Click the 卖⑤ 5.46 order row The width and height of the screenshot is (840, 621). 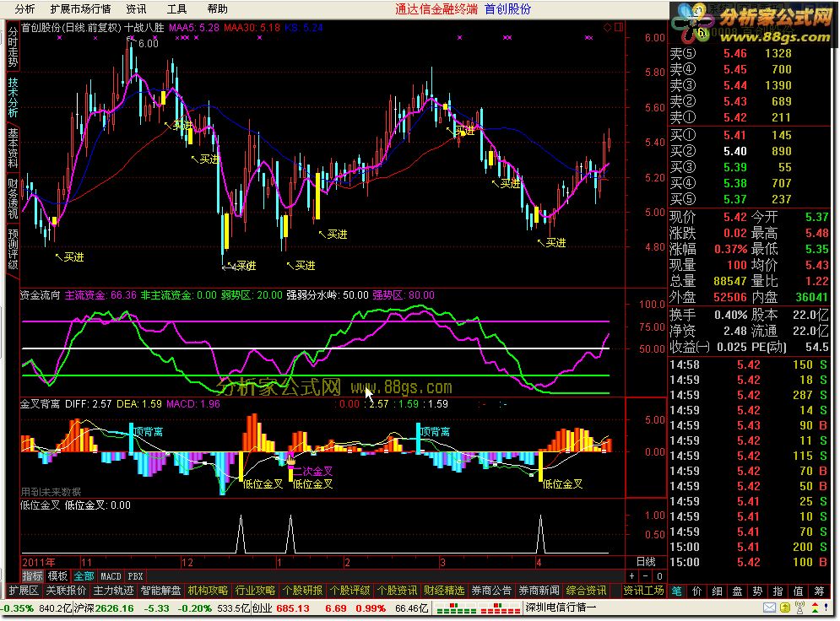click(x=749, y=53)
